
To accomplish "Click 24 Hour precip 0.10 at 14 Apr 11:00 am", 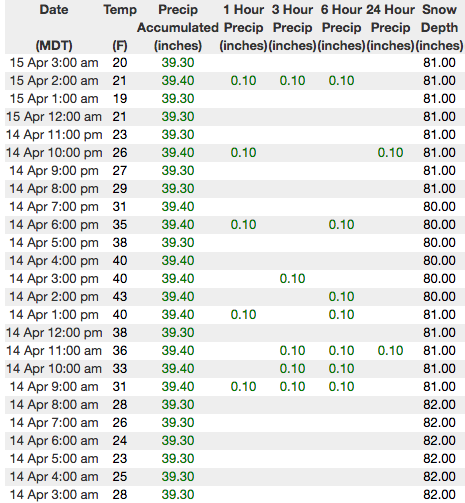I will click(x=390, y=351).
